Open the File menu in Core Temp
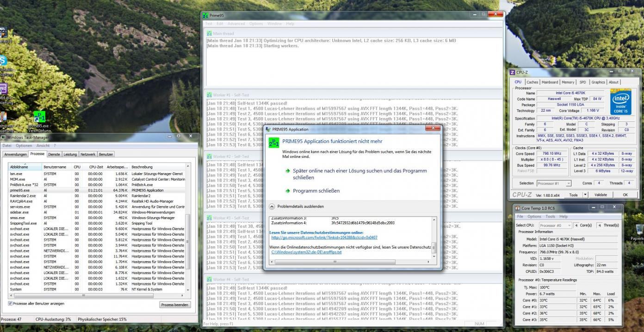Image resolution: width=644 pixels, height=332 pixels. click(520, 216)
